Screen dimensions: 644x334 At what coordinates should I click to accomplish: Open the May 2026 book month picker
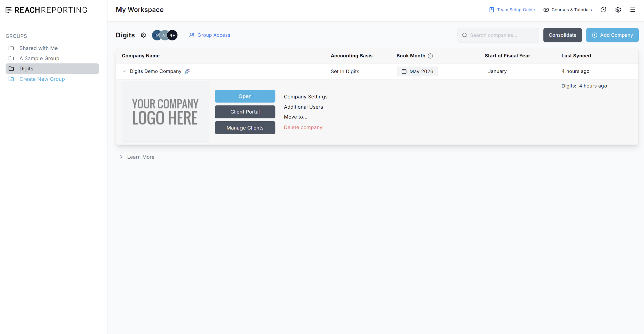(x=417, y=71)
